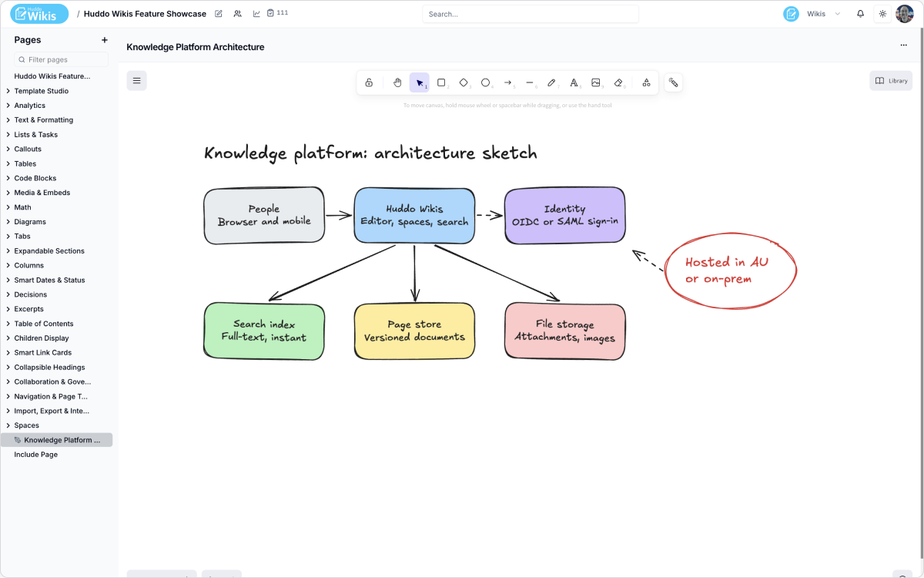924x578 pixels.
Task: Expand the Tables tree item
Action: 8,163
